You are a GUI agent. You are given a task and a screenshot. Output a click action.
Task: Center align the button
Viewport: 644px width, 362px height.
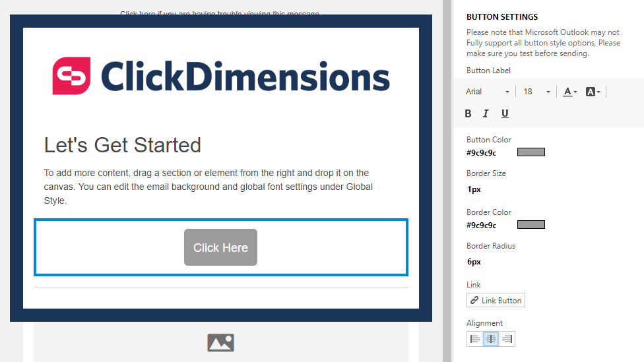click(x=491, y=339)
